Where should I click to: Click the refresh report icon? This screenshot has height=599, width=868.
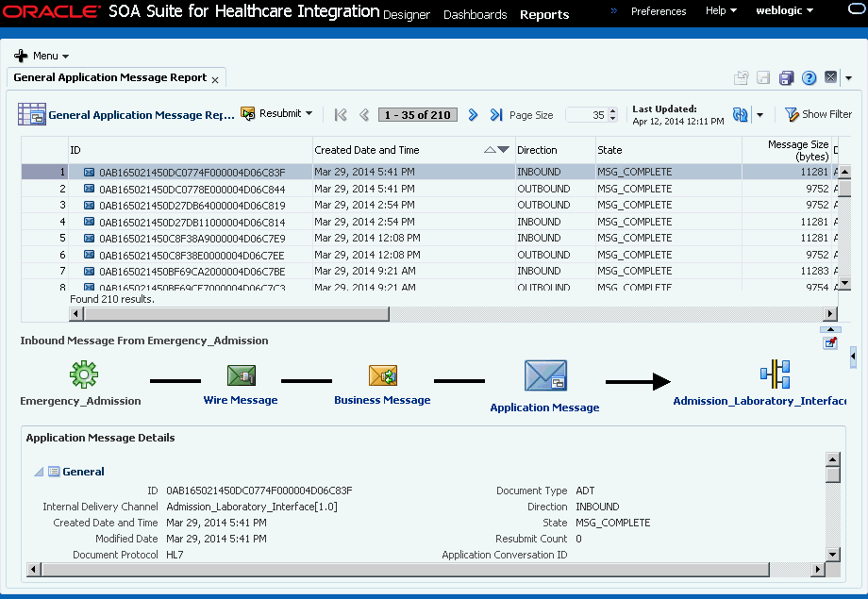740,114
